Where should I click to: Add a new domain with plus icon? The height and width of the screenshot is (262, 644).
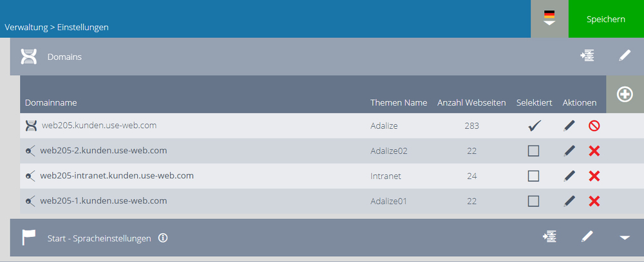tap(625, 95)
